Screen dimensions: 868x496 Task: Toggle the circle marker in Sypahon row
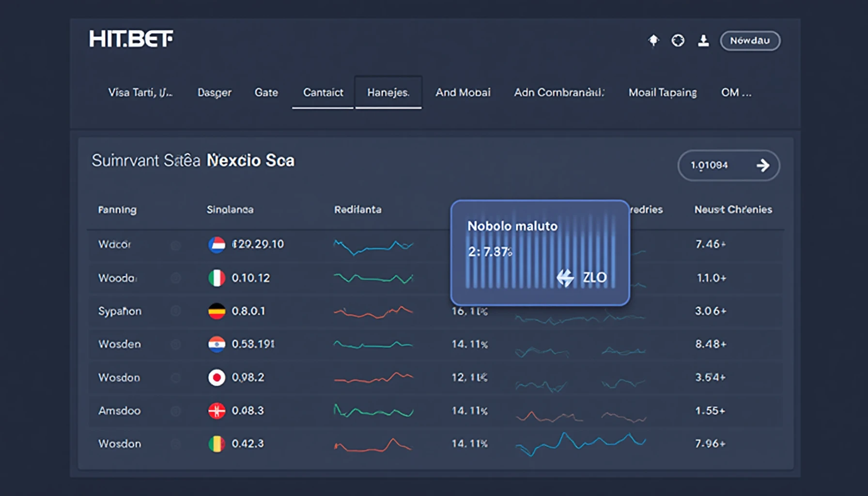(175, 311)
